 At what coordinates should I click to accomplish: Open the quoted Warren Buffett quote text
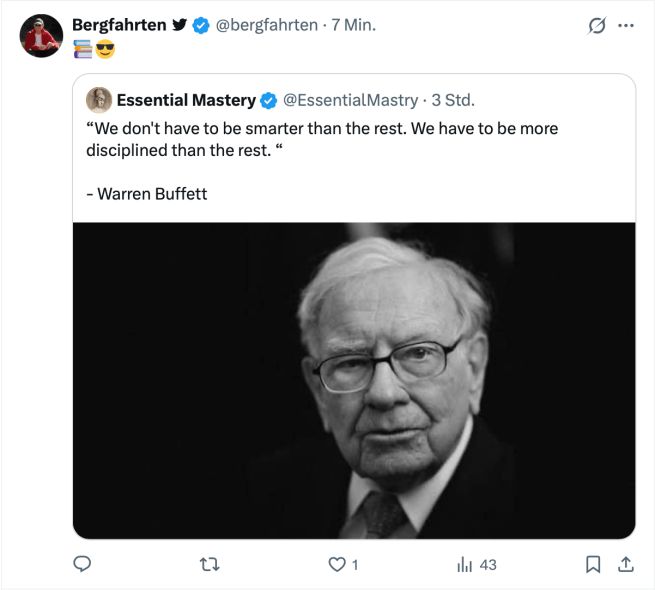(x=321, y=139)
